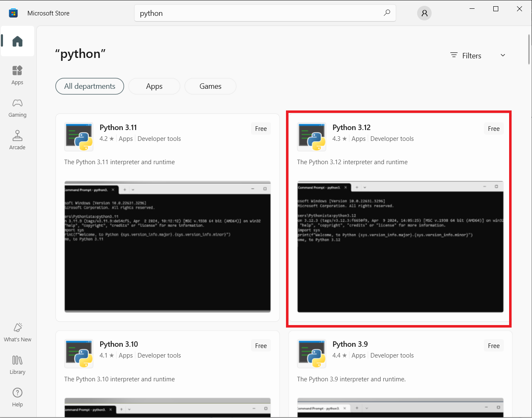The width and height of the screenshot is (532, 418).
Task: Select the Apps icon in the sidebar
Action: coord(17,75)
